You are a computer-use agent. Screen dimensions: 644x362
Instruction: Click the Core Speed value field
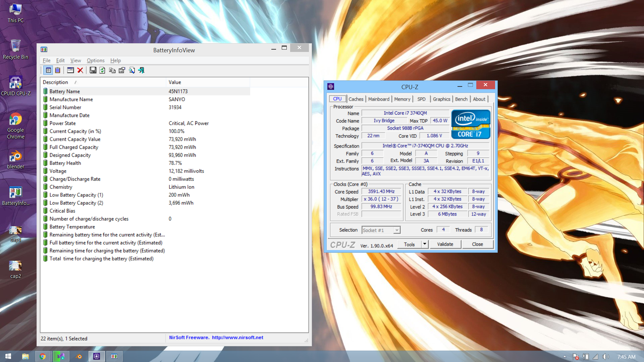click(381, 191)
